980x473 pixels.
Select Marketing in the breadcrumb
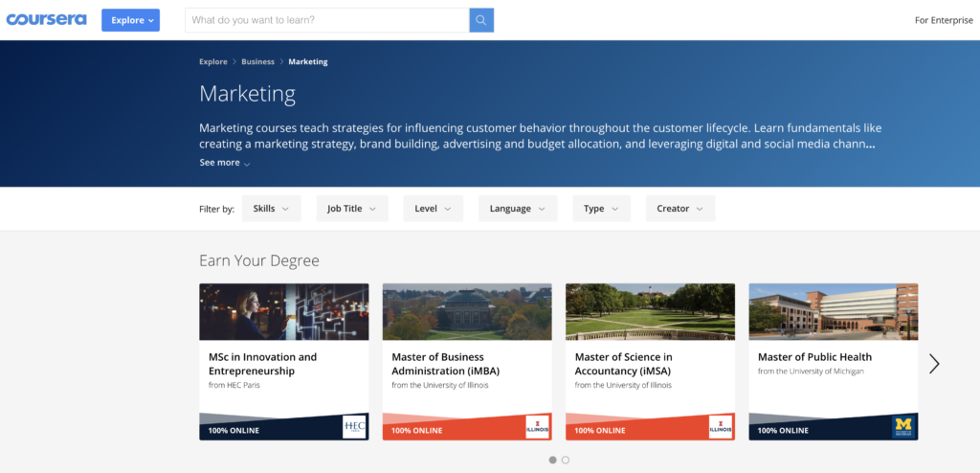tap(308, 62)
